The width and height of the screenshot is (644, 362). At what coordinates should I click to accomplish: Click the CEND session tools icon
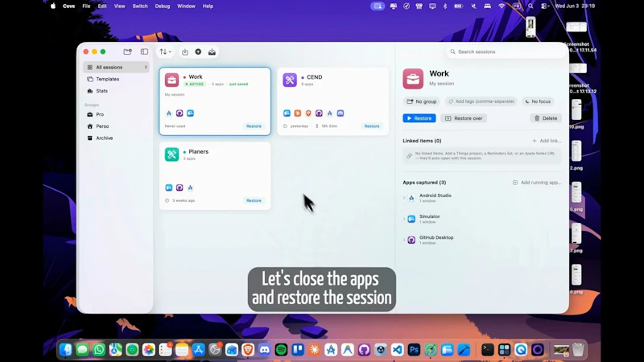(x=290, y=80)
